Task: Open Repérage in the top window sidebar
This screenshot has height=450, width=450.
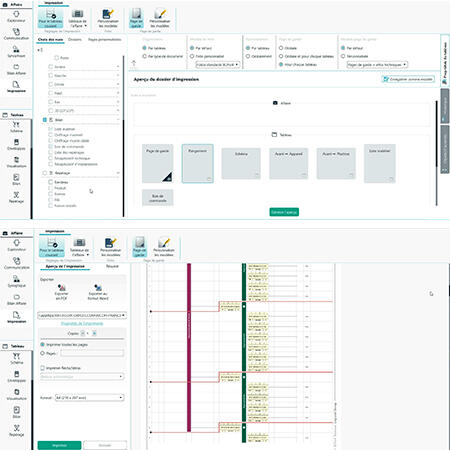Action: [x=16, y=197]
